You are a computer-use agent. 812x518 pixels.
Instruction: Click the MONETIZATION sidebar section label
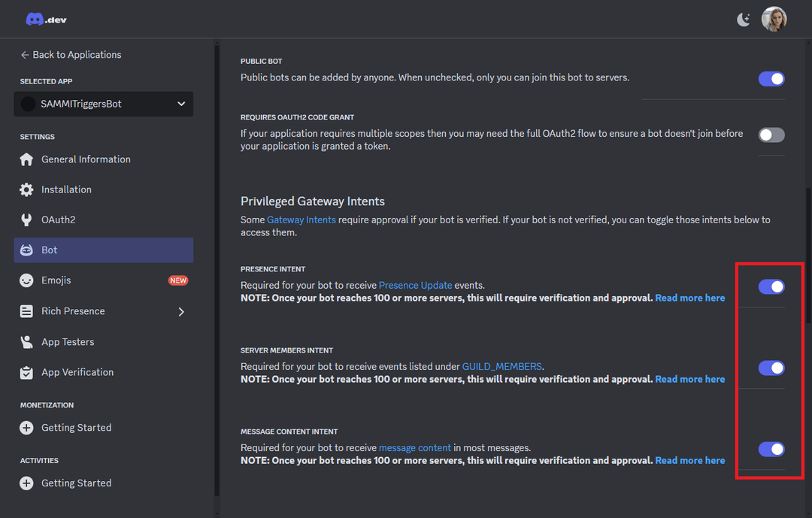click(x=47, y=405)
